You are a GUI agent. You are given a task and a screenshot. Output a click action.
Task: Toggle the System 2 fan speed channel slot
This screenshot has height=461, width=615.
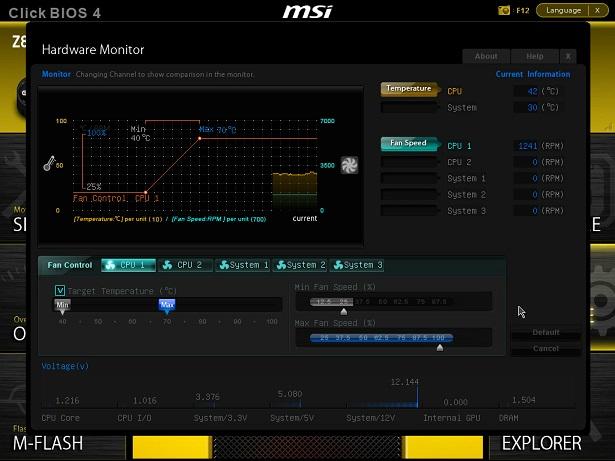(x=409, y=195)
